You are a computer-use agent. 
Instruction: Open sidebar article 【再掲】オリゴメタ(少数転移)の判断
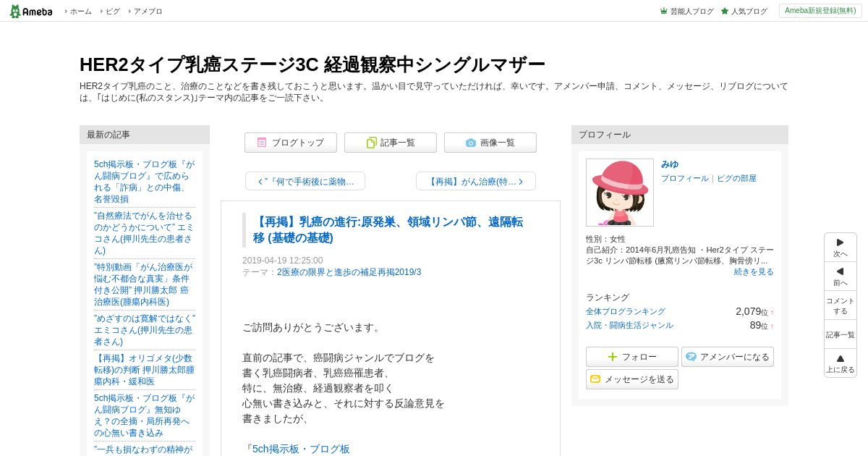coord(144,370)
